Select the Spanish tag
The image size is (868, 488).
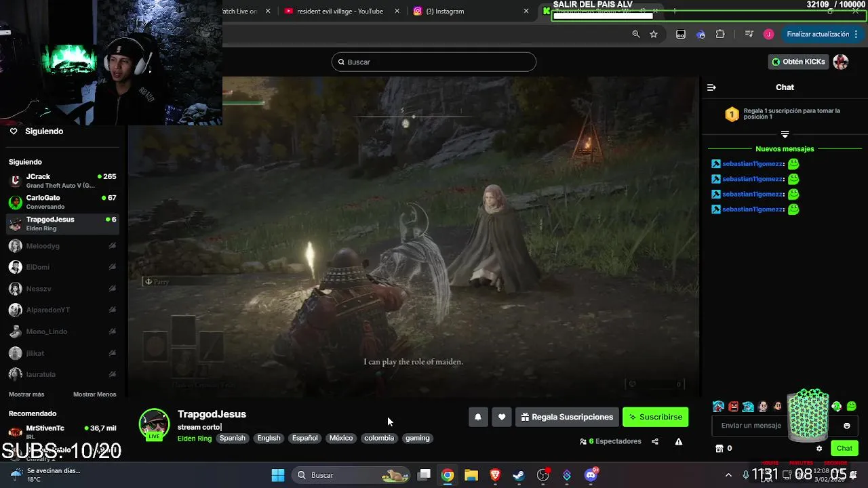[232, 438]
